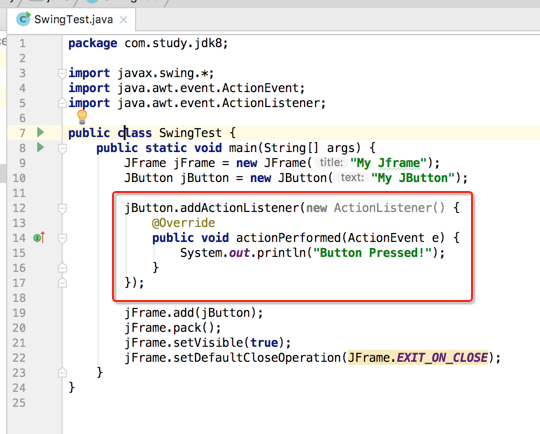Viewport: 540px width, 434px height.
Task: Click 'setVisible' on line 21
Action: tap(208, 343)
